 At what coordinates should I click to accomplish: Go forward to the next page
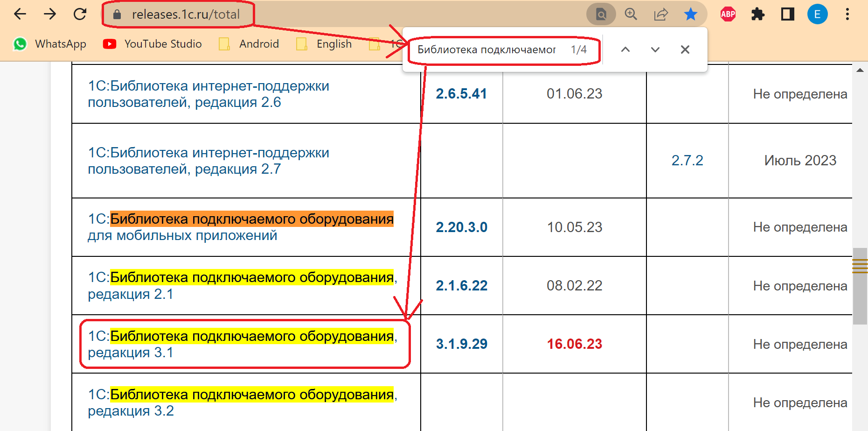pyautogui.click(x=50, y=14)
